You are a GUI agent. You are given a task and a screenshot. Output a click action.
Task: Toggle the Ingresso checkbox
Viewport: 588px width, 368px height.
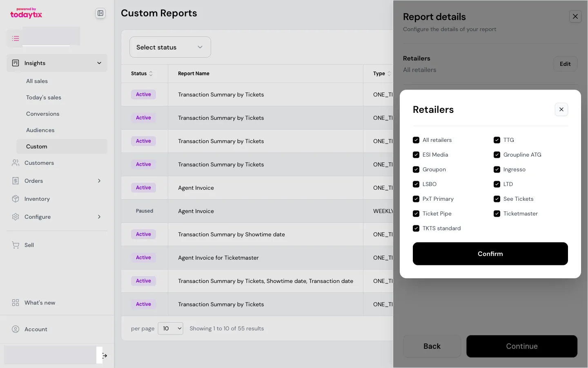coord(497,169)
